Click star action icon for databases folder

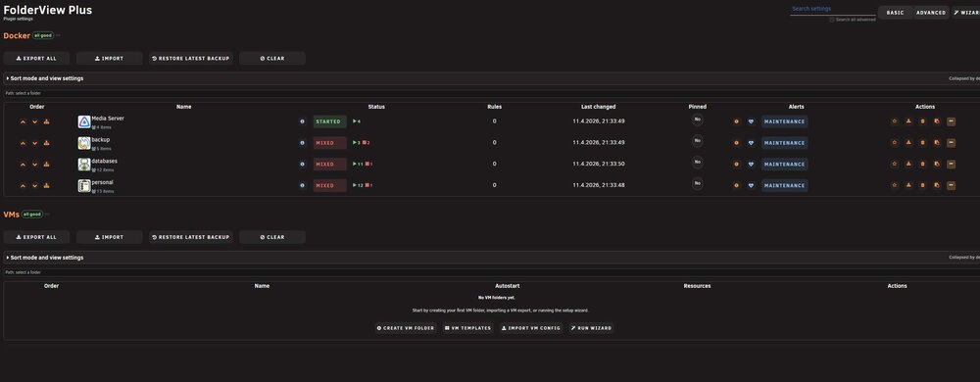(895, 165)
